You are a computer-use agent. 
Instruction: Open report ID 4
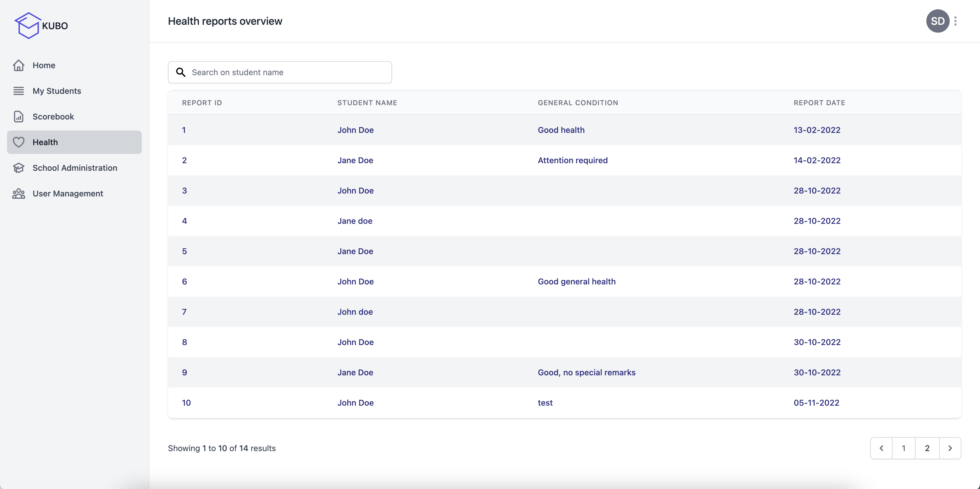tap(184, 221)
